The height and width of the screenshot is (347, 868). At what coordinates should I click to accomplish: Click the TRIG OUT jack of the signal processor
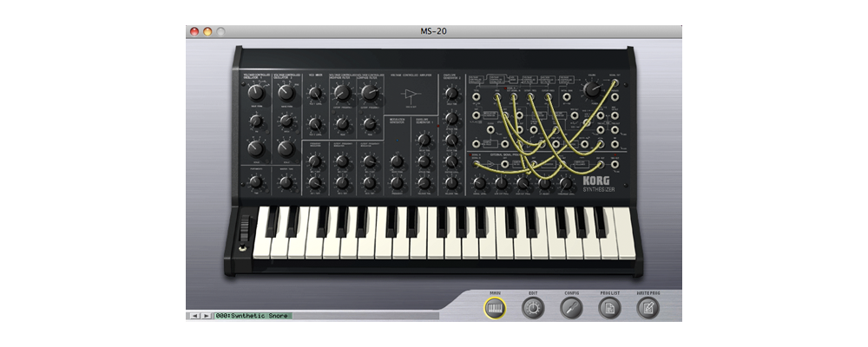click(x=615, y=164)
